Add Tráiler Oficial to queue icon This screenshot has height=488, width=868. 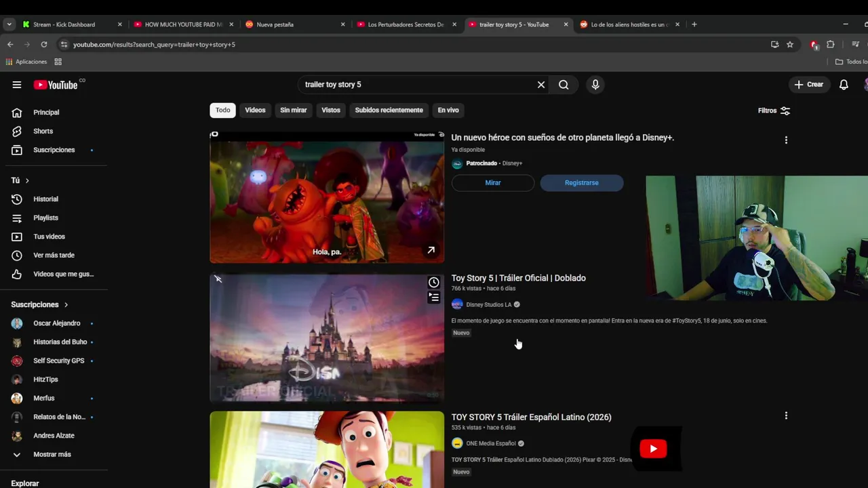point(434,298)
